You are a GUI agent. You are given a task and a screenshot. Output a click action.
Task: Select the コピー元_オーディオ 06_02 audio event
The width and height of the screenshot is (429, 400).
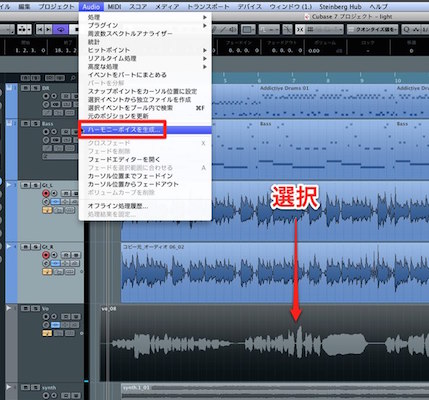click(x=275, y=273)
